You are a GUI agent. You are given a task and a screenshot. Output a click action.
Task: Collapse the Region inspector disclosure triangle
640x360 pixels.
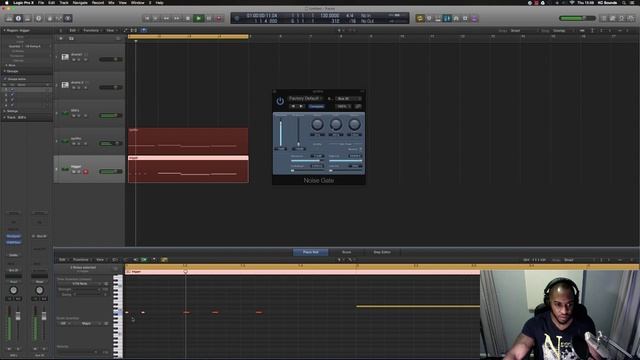(4, 30)
